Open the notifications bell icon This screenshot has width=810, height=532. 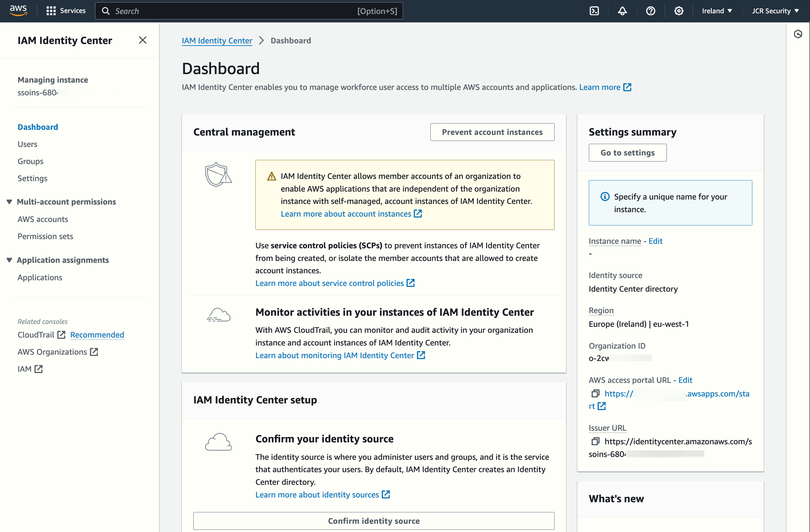pos(622,11)
